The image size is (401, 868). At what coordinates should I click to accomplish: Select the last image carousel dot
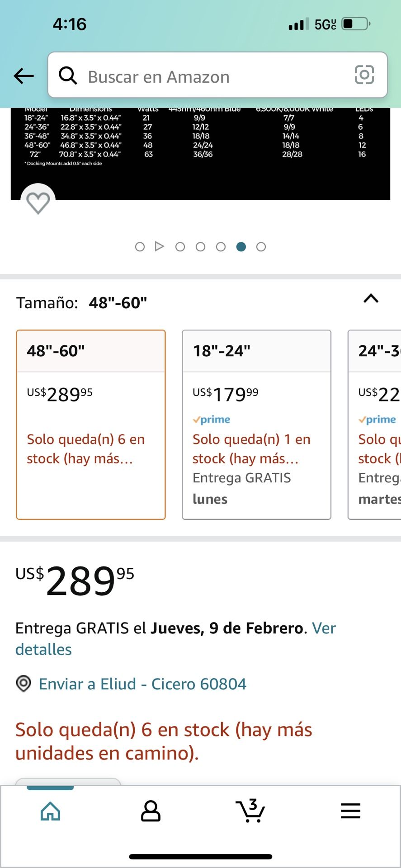pyautogui.click(x=261, y=247)
